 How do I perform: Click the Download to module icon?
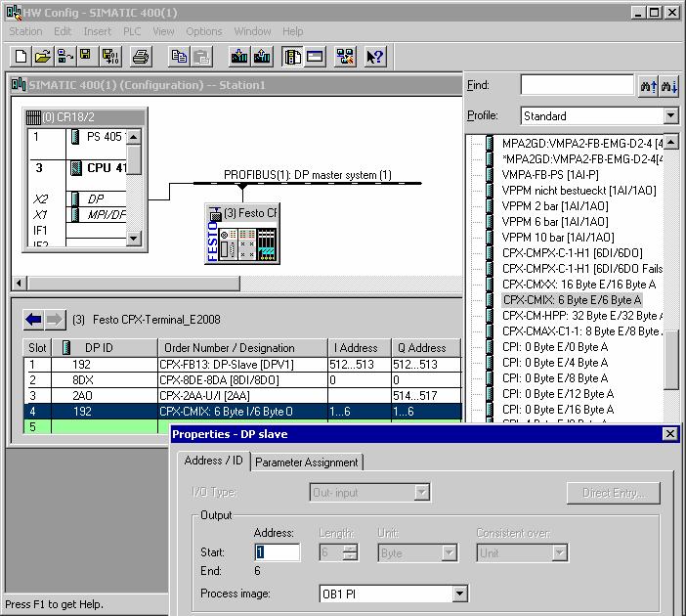tap(239, 57)
